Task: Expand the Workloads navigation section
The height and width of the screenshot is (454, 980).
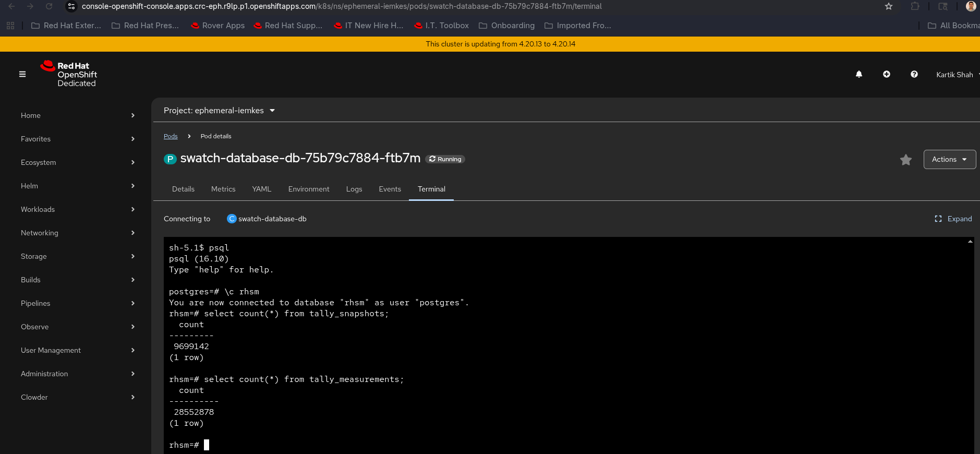Action: [78, 209]
